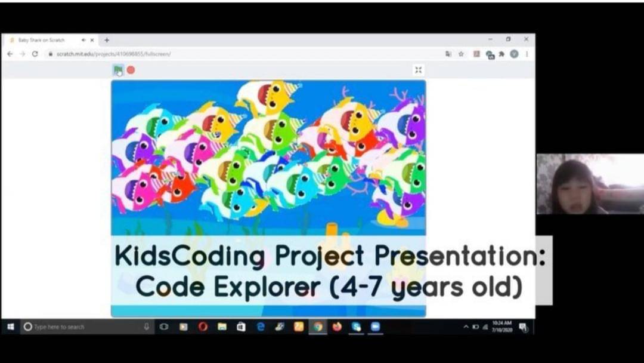This screenshot has width=644, height=363.
Task: Select the Baby Shark on Scratch tab
Action: pos(45,40)
